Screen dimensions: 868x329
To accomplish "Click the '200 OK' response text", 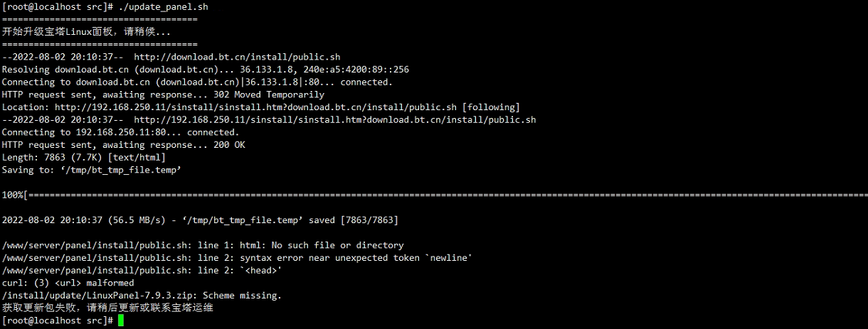I will 229,145.
